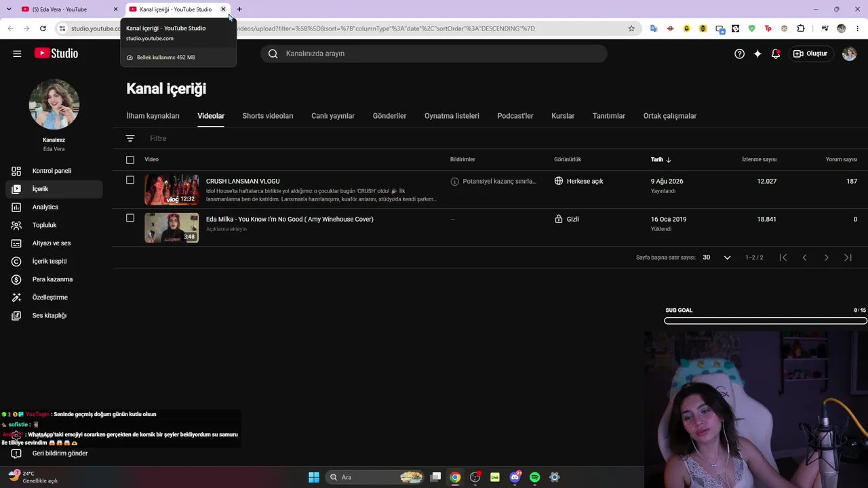Open Para kazanma in sidebar
Viewport: 868px width, 488px height.
tap(54, 279)
